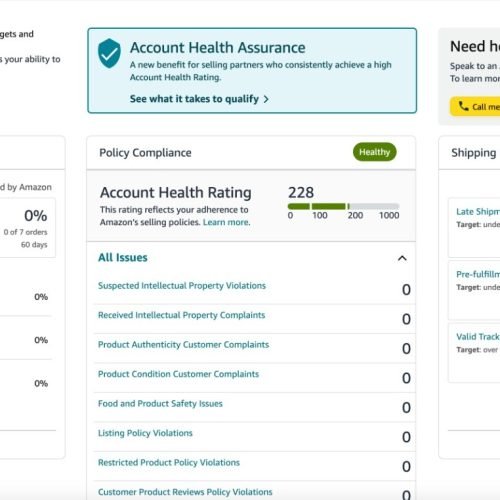Click the Shipping panel heading
The height and width of the screenshot is (500, 500).
474,153
